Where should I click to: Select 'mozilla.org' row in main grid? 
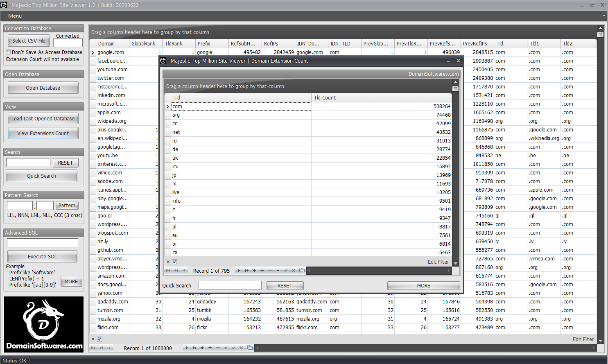(343, 319)
